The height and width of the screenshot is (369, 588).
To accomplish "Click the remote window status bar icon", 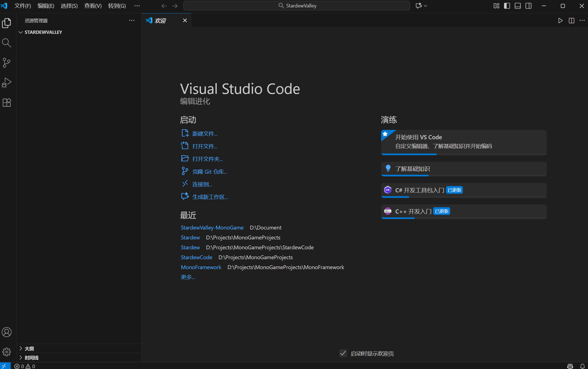I will [5, 366].
